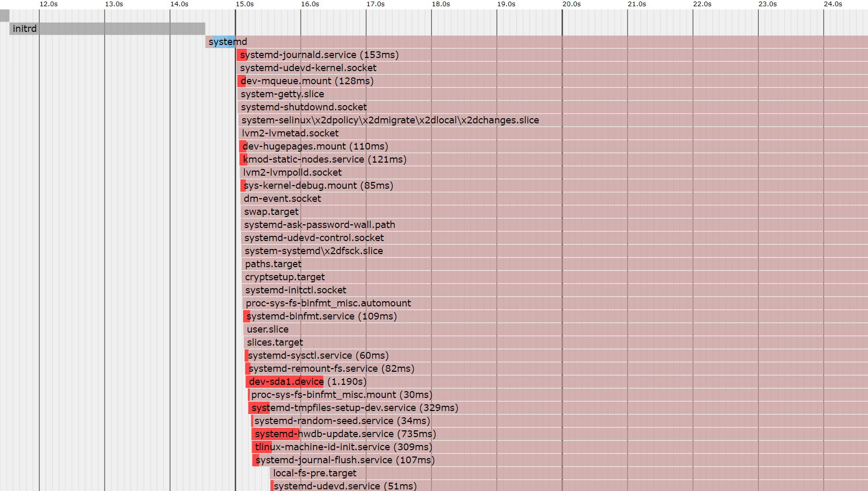Select the cryptsetup.target label
The width and height of the screenshot is (868, 491).
284,277
